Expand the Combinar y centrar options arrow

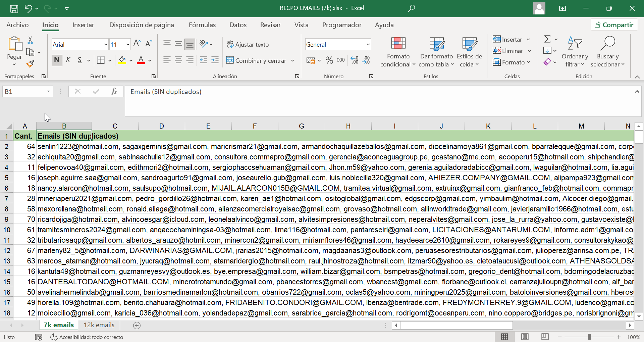(292, 61)
